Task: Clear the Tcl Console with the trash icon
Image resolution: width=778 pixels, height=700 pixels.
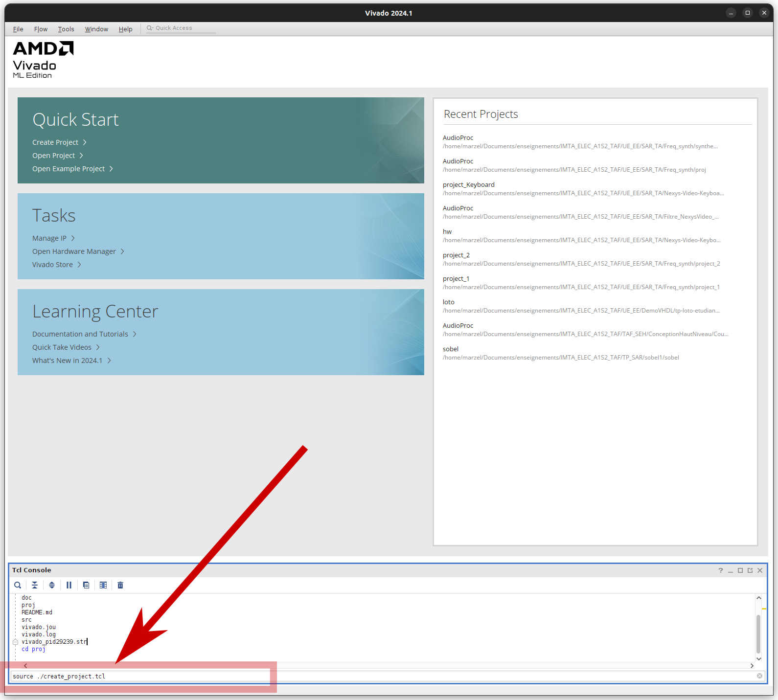Action: pos(120,585)
